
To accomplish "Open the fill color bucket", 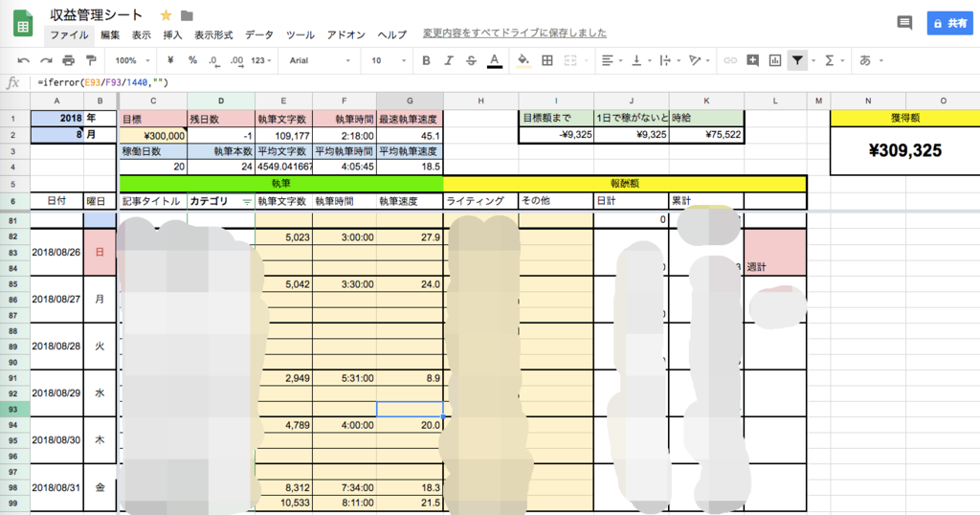I will (x=523, y=60).
